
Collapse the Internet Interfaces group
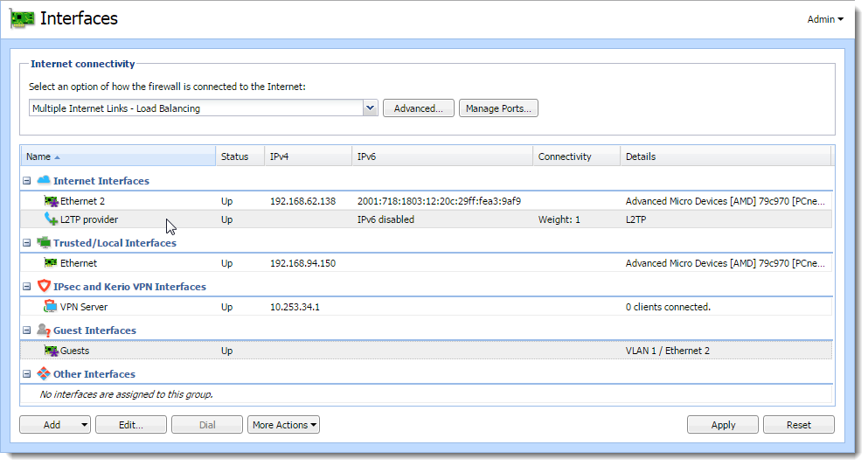(x=26, y=181)
